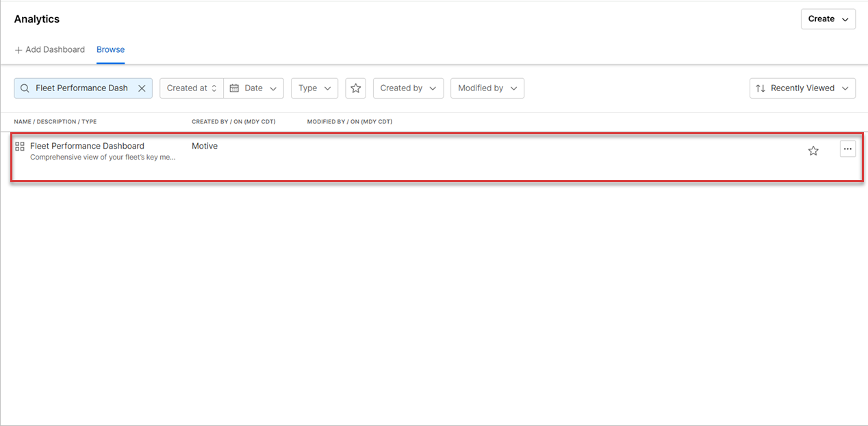This screenshot has height=426, width=868.
Task: Toggle the starred-items filter near the Type dropdown
Action: tap(355, 88)
